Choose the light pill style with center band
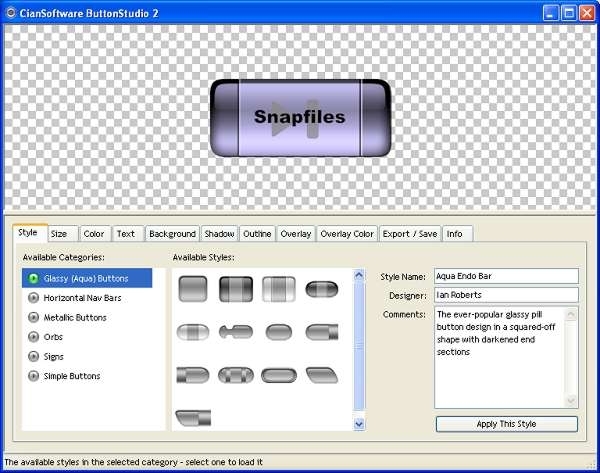The width and height of the screenshot is (600, 473). point(193,332)
